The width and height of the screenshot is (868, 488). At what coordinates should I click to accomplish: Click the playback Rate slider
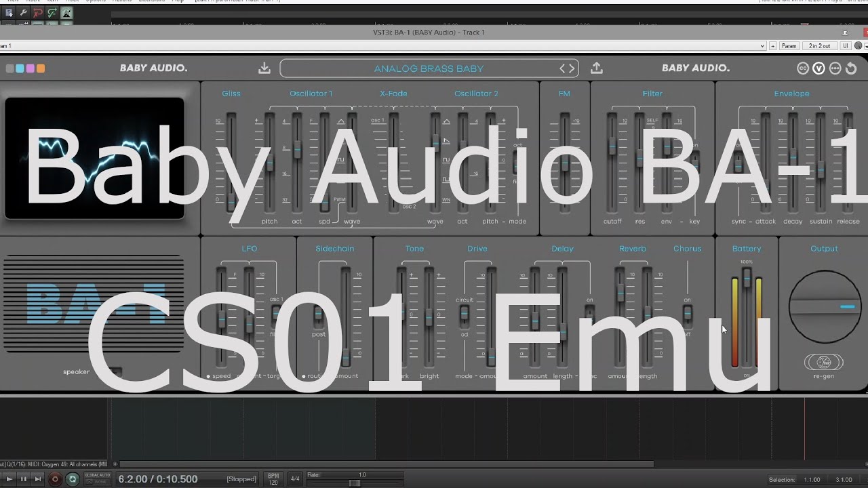click(354, 483)
